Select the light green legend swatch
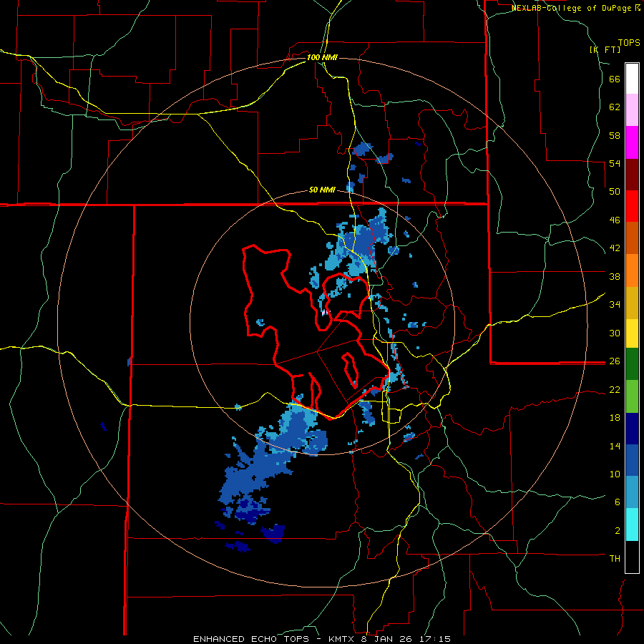The image size is (644, 644). click(632, 396)
